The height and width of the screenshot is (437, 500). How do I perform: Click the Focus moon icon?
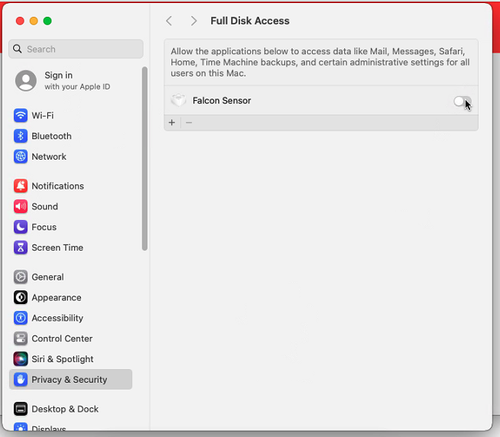click(x=21, y=227)
